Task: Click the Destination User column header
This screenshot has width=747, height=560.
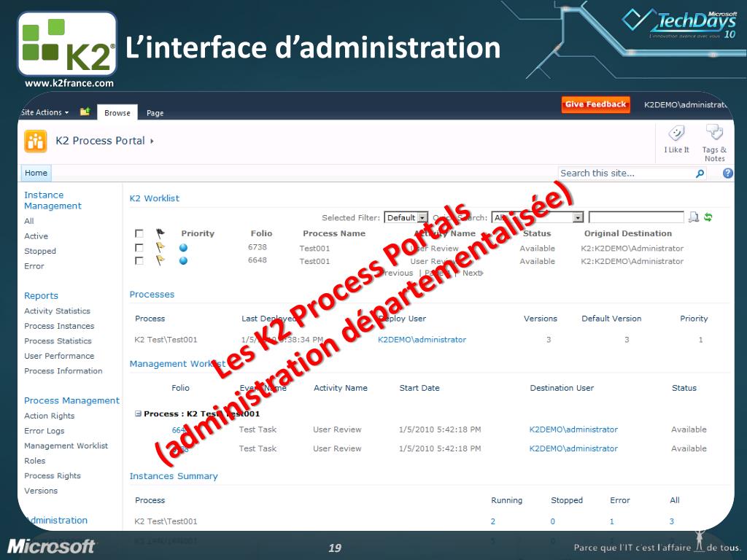Action: point(562,388)
